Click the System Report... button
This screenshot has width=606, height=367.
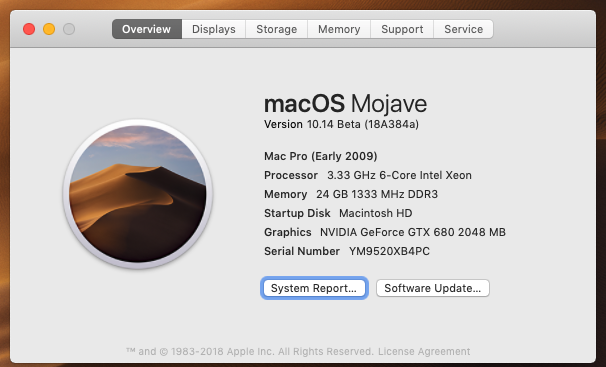tap(314, 288)
